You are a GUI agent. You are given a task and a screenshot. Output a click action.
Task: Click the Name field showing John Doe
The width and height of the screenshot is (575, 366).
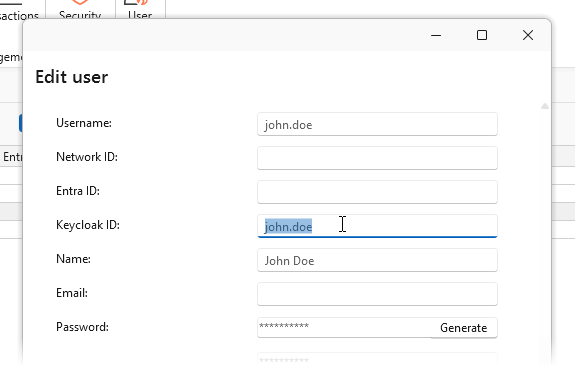coord(377,260)
